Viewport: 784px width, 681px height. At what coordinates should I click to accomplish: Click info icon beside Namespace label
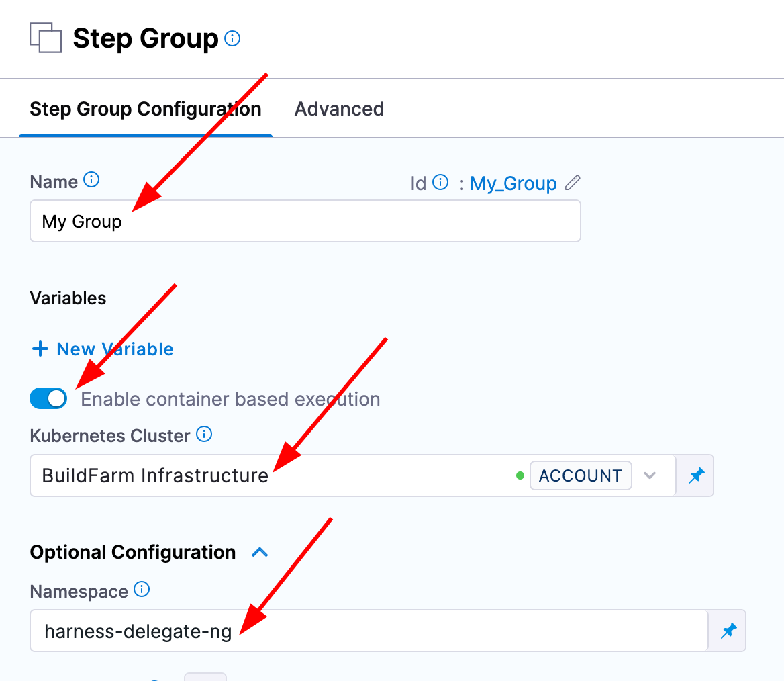(x=142, y=590)
